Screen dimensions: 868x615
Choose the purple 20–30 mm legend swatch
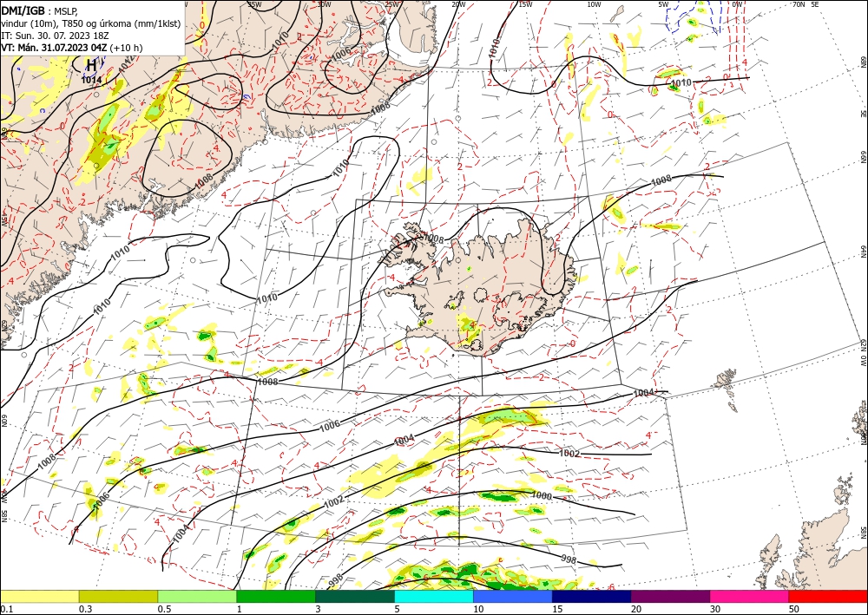(x=670, y=596)
